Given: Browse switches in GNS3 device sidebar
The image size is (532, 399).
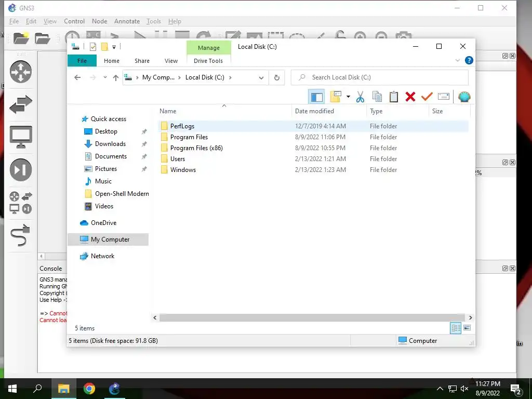Looking at the screenshot, I should [21, 104].
